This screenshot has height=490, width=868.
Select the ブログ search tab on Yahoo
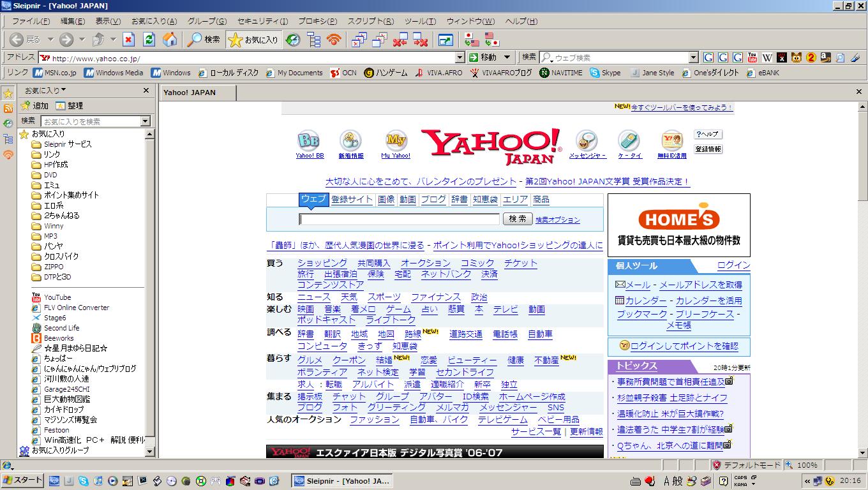pyautogui.click(x=433, y=200)
